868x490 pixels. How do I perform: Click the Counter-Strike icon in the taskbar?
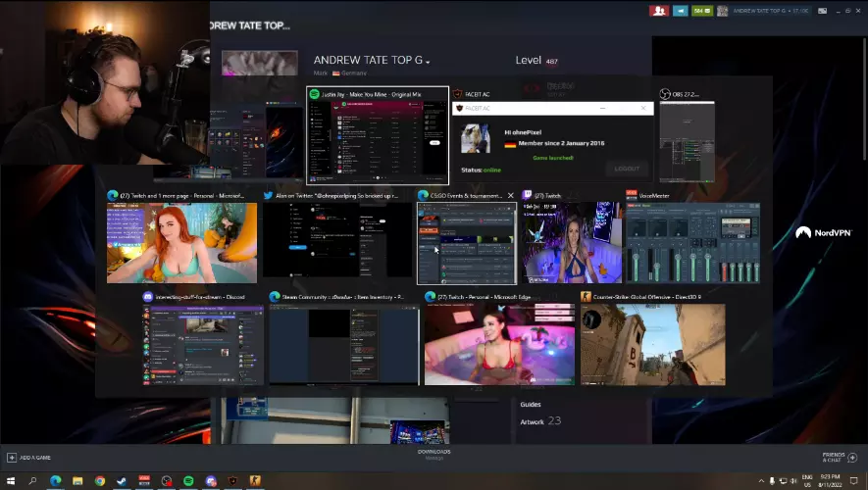point(255,481)
